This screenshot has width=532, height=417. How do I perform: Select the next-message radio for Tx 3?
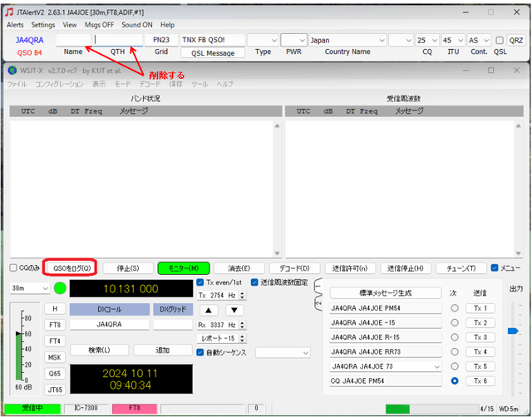455,337
